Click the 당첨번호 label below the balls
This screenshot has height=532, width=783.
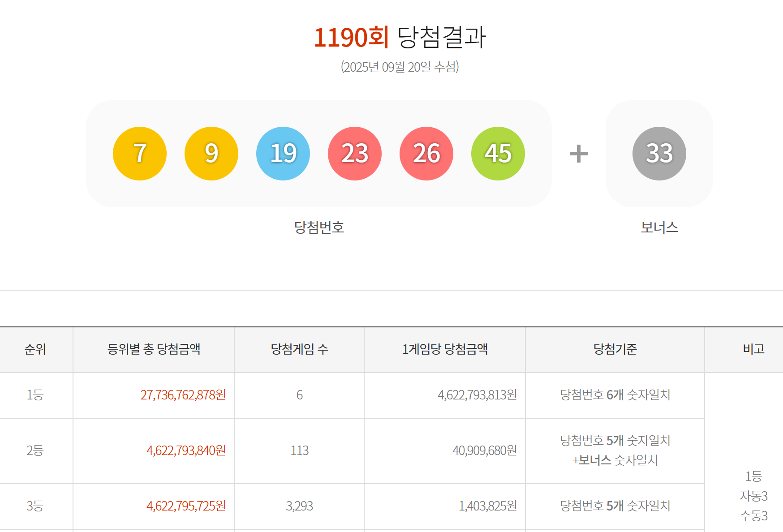tap(319, 227)
